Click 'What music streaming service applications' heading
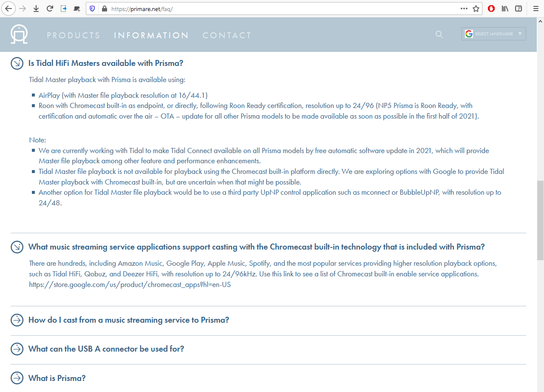The height and width of the screenshot is (392, 544). coord(256,247)
